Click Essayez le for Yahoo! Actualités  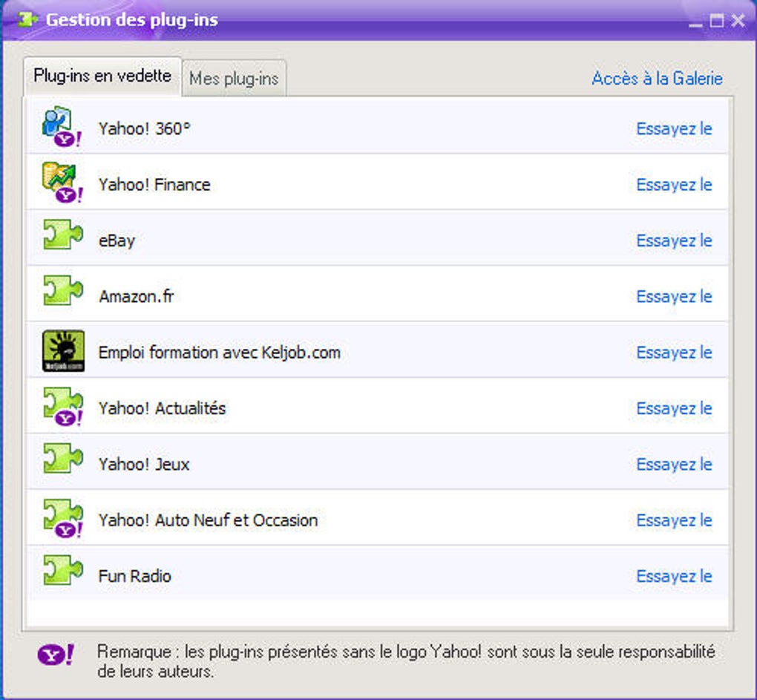pyautogui.click(x=674, y=408)
